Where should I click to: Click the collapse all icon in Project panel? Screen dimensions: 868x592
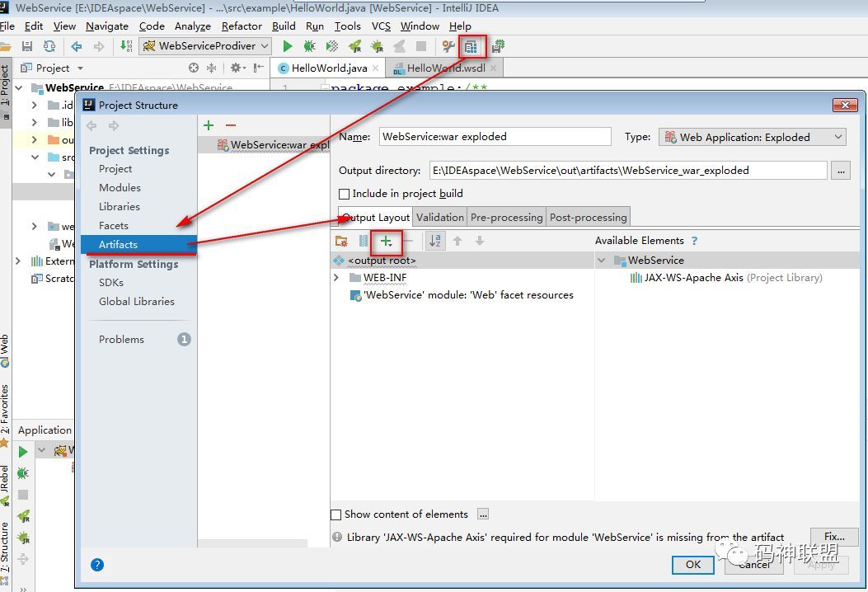point(212,68)
